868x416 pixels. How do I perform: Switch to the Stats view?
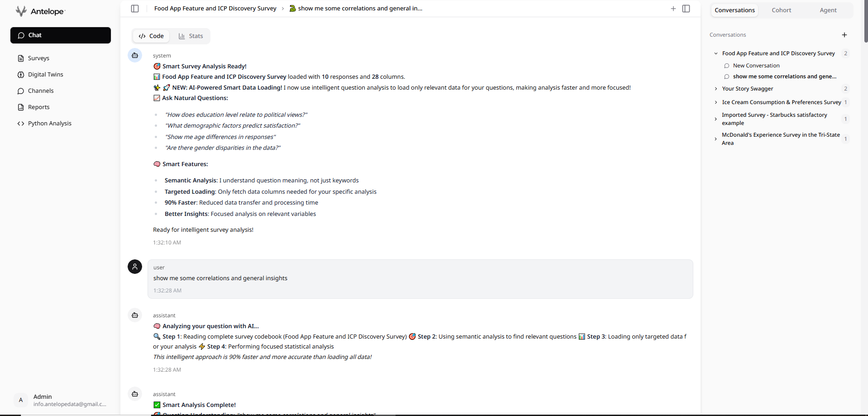(191, 36)
